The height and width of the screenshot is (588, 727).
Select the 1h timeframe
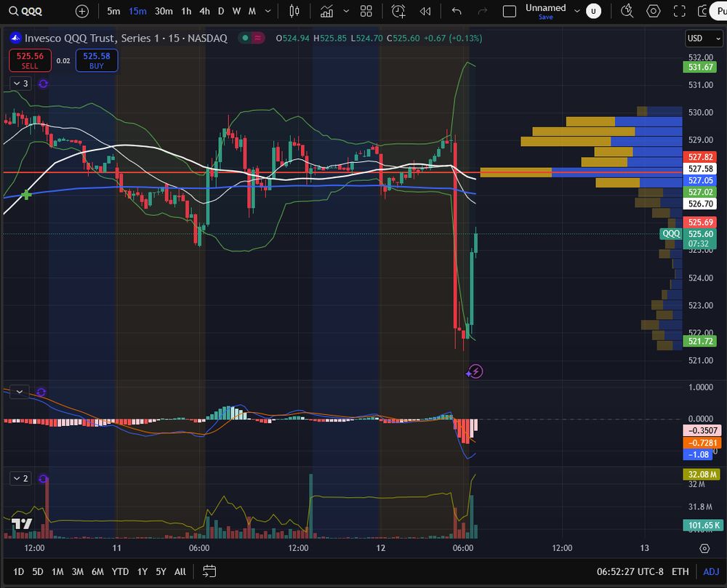[x=186, y=11]
